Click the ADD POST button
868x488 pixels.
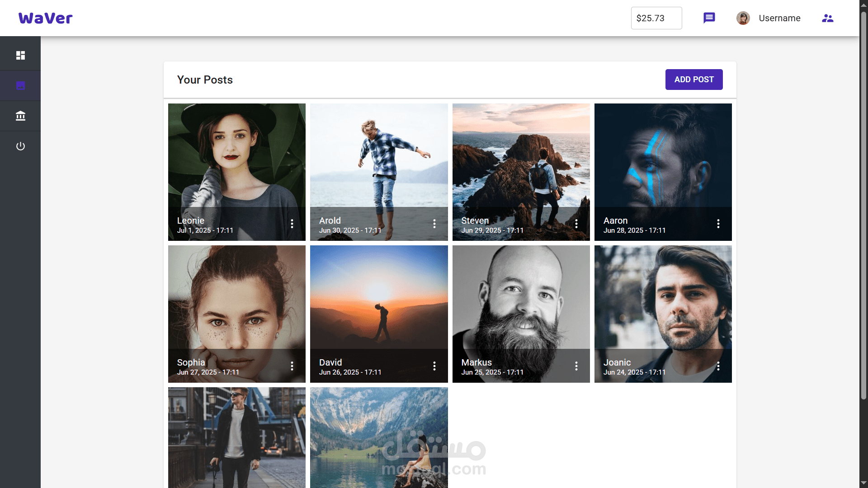693,80
